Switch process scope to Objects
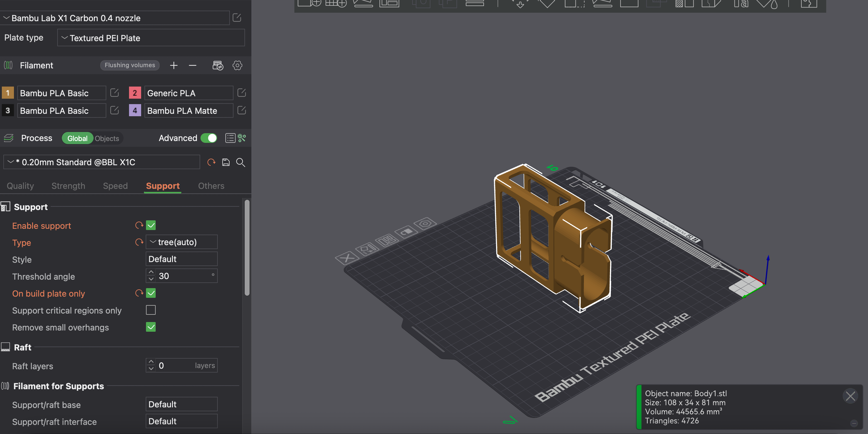868x434 pixels. click(x=107, y=138)
